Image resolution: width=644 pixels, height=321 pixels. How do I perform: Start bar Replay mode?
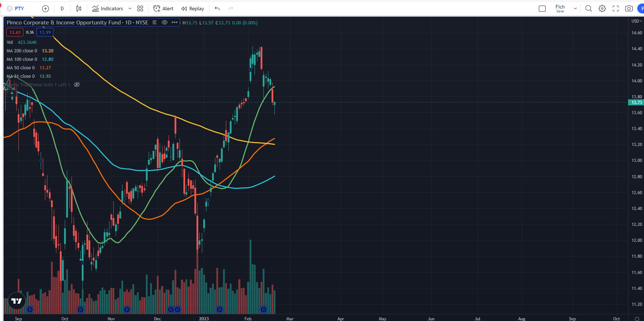[193, 8]
